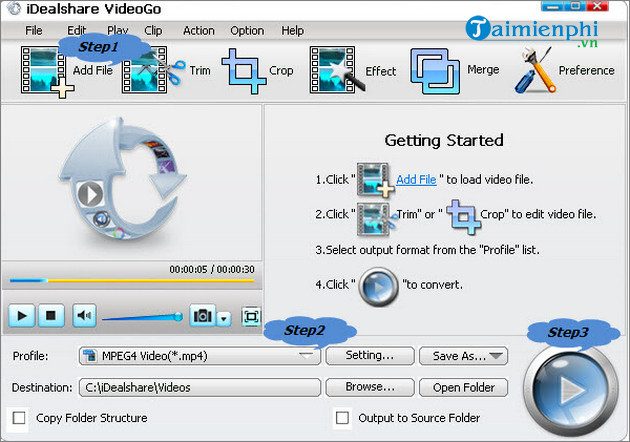Viewport: 630px width, 442px height.
Task: Take a snapshot with the camera icon
Action: [202, 316]
